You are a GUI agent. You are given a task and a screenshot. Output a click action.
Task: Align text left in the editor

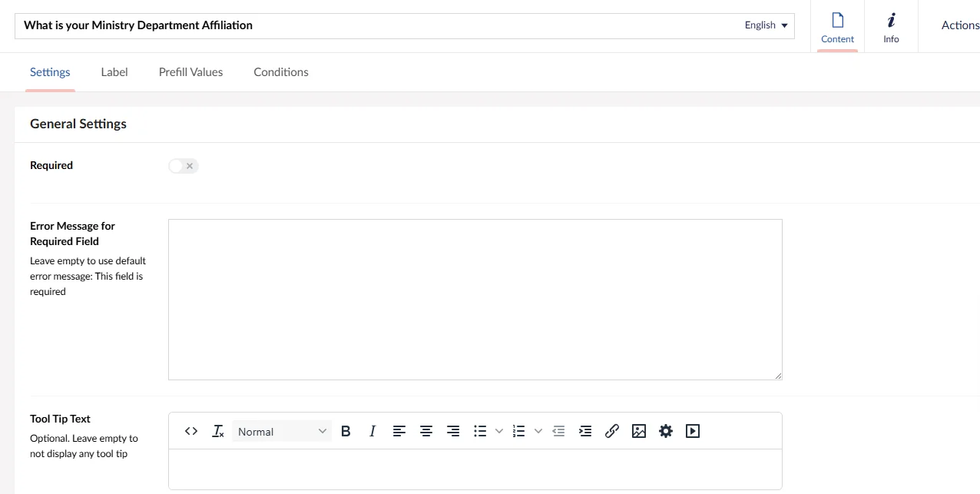(399, 431)
